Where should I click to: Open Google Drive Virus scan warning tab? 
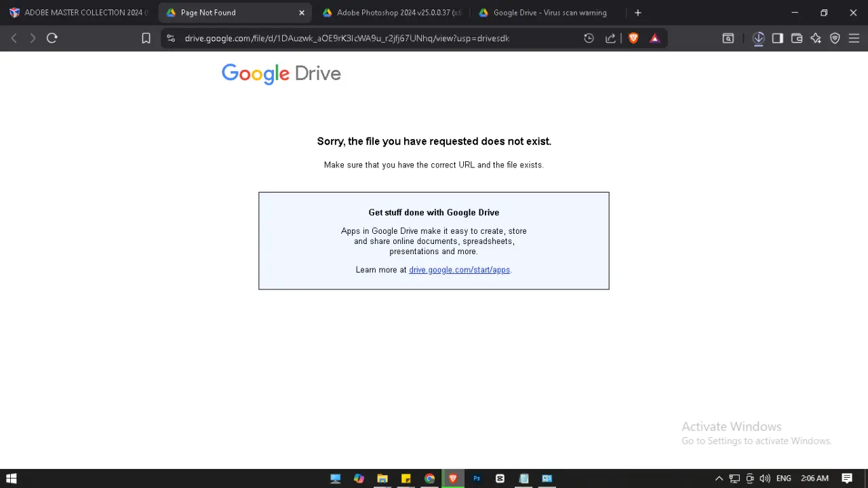[547, 13]
